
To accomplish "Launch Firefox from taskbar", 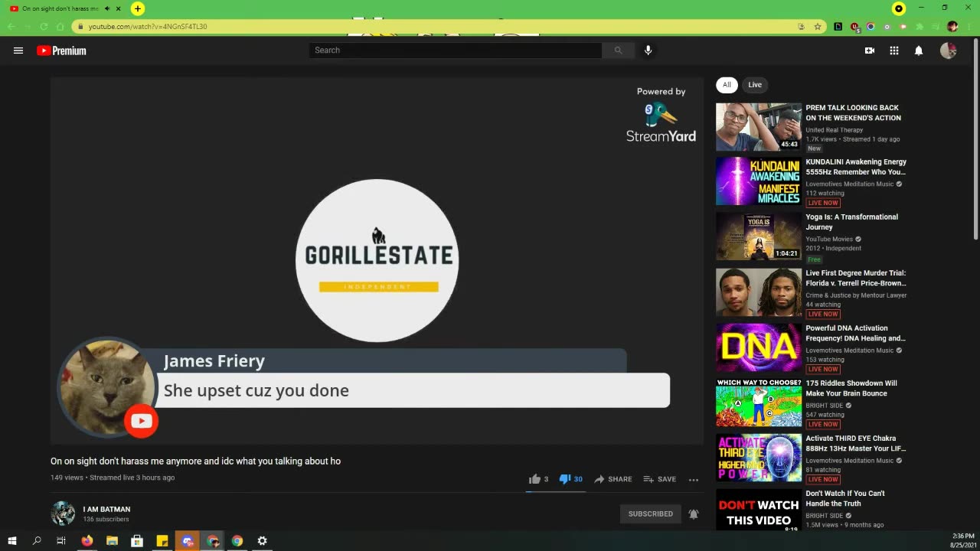I will (x=87, y=541).
